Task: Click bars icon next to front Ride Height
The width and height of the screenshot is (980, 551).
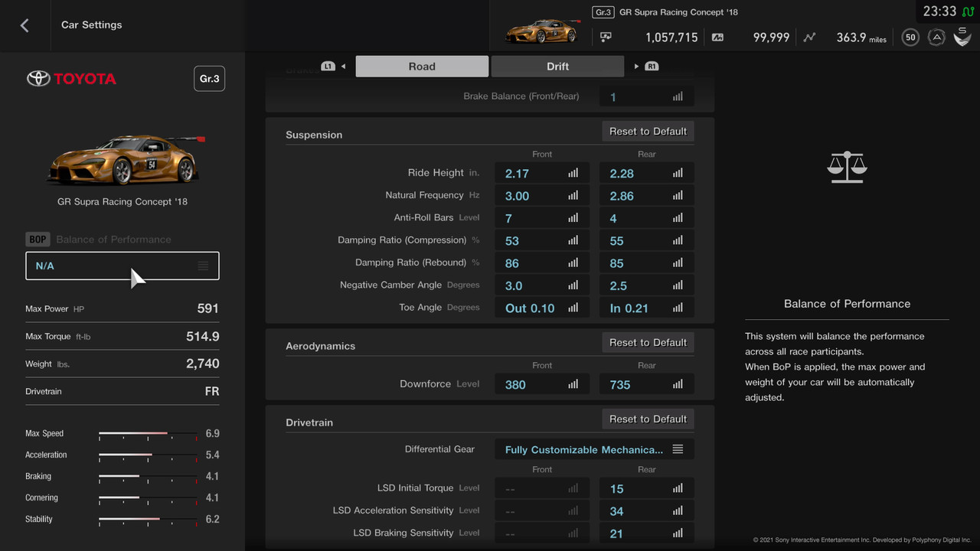Action: [x=573, y=173]
